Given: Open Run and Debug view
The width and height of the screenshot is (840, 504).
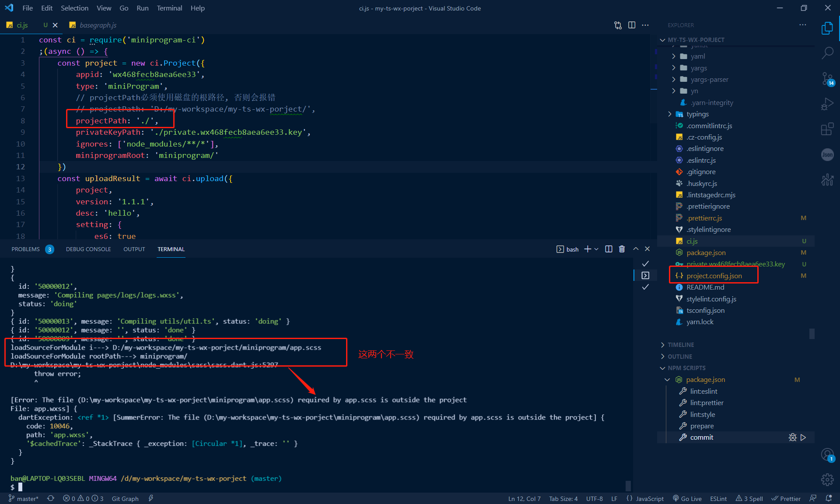Looking at the screenshot, I should (827, 104).
